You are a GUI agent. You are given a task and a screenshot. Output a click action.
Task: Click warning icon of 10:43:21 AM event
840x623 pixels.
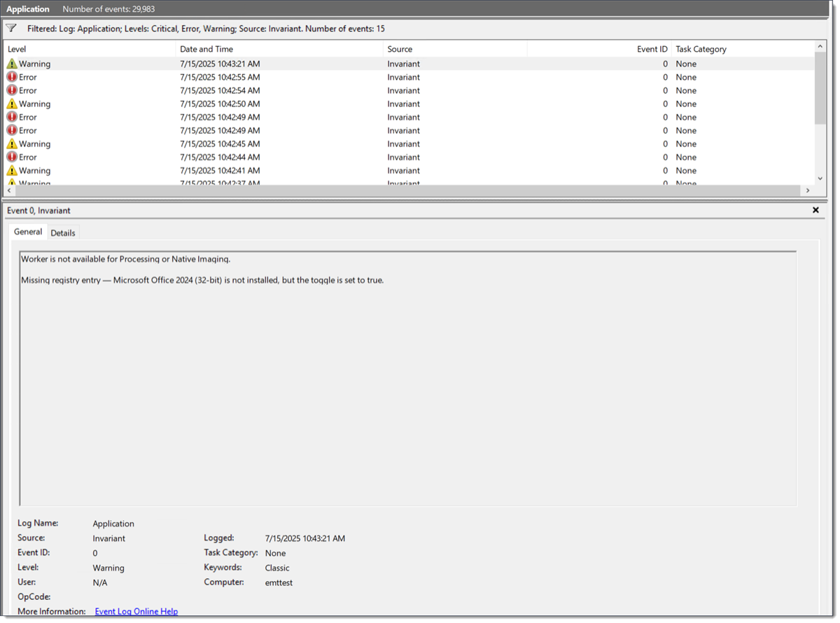click(x=12, y=64)
